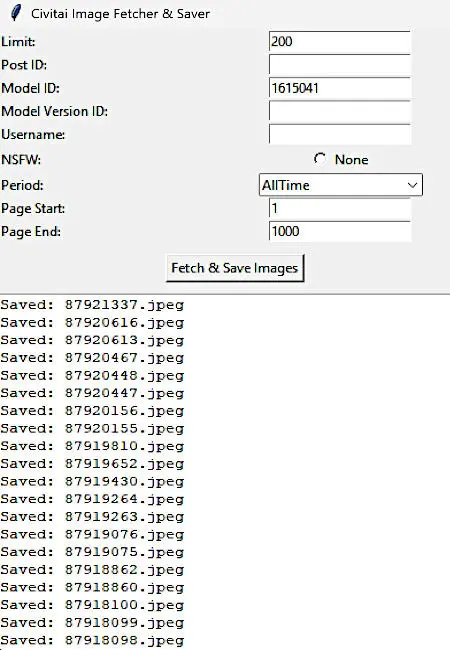Click the Model ID field with 1615041
This screenshot has width=450, height=650.
[x=340, y=88]
